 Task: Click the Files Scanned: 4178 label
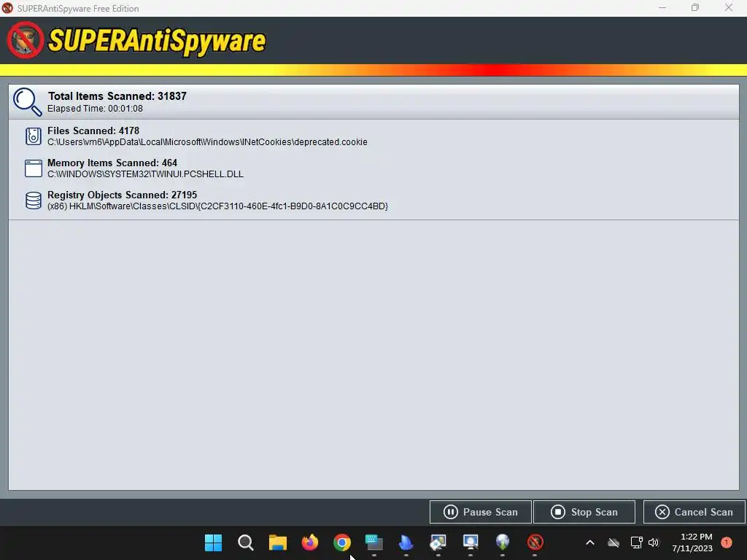93,131
